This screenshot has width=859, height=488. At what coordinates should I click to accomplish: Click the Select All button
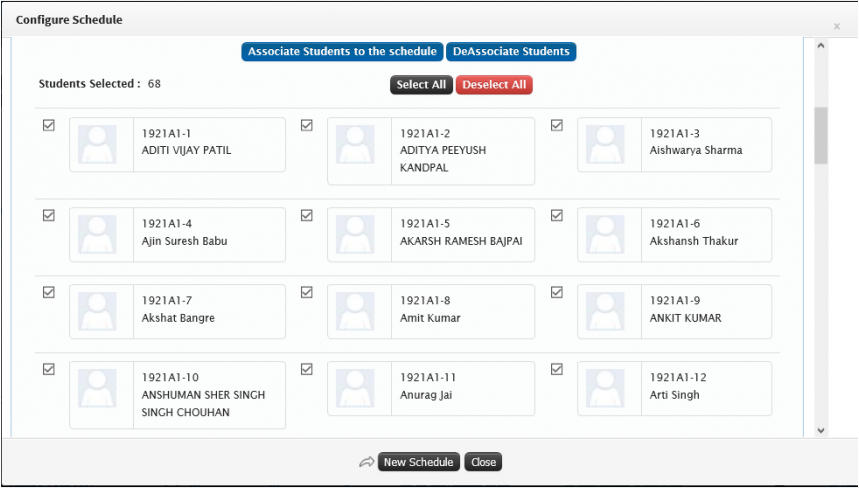point(421,85)
